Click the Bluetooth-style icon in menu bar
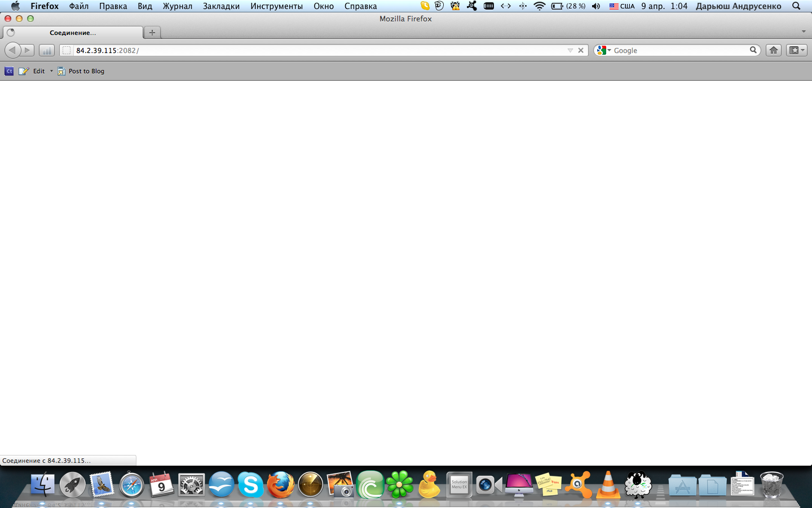Image resolution: width=812 pixels, height=508 pixels. tap(523, 6)
